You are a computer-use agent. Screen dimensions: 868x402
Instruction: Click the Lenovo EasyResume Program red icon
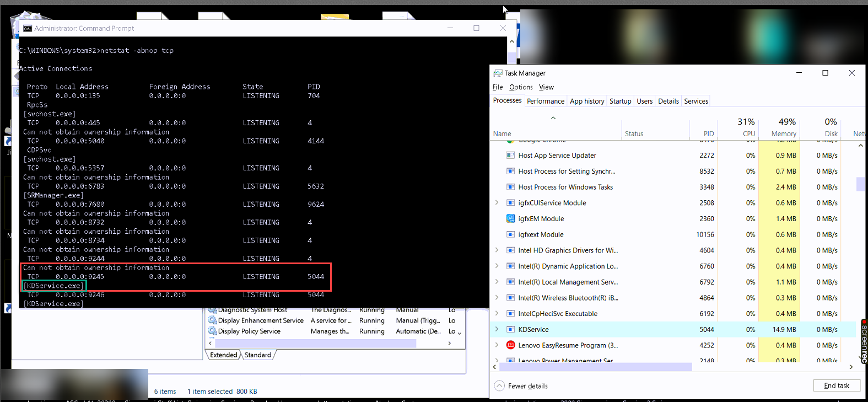[510, 345]
